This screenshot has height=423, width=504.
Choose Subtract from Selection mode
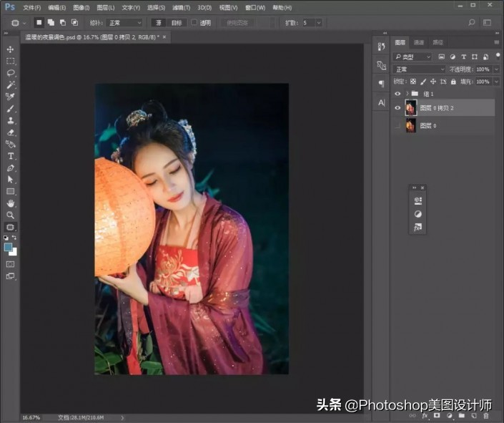tap(63, 22)
